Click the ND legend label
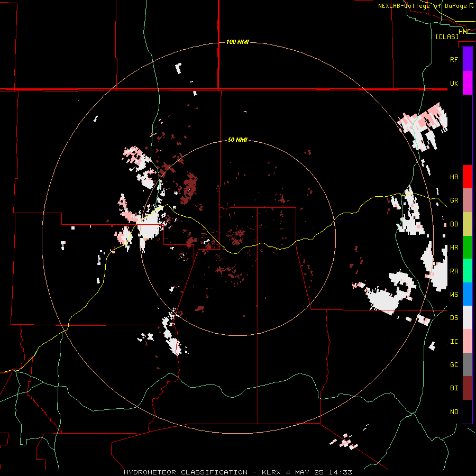This screenshot has height=476, width=476. click(454, 412)
